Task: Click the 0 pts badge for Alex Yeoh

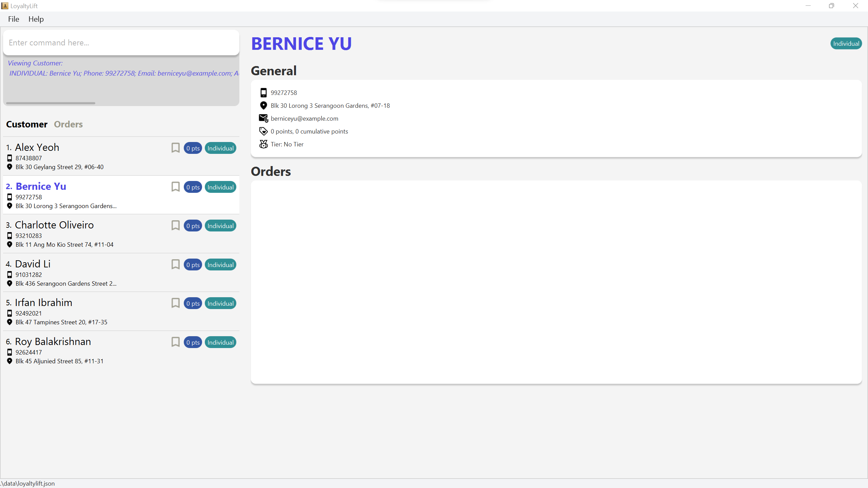Action: tap(193, 148)
